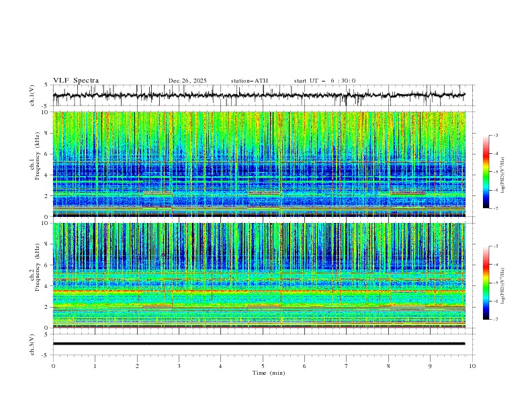
Task: Click the "Time (min)" axis label
Action: click(x=269, y=373)
